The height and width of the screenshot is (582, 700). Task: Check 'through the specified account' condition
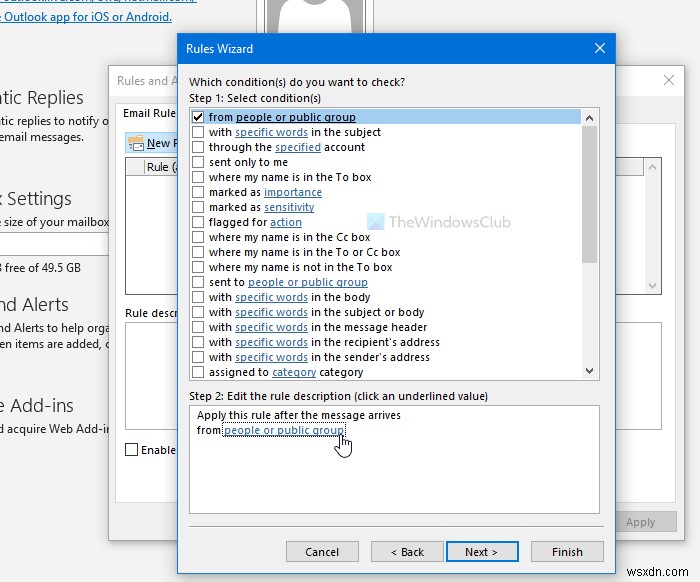pos(198,147)
